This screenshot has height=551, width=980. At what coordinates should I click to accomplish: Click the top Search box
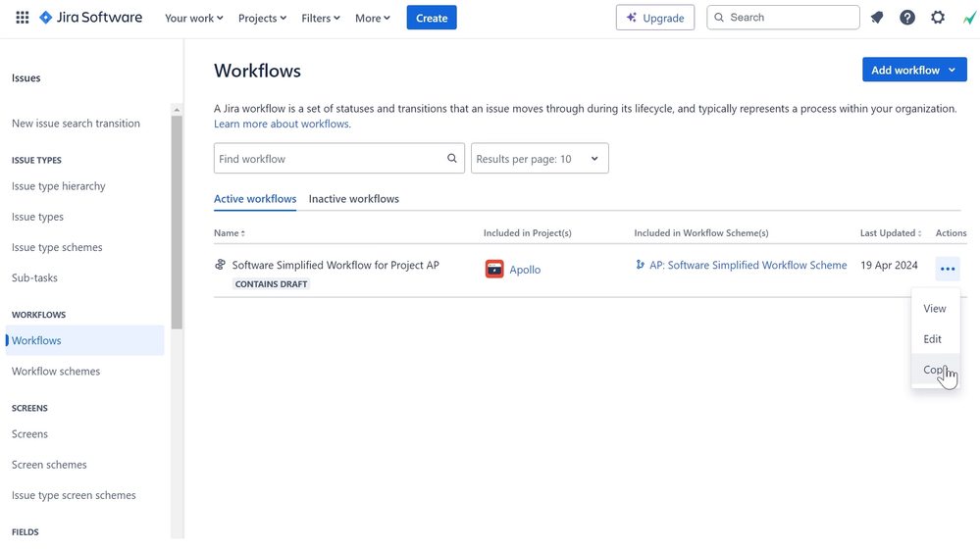coord(783,18)
